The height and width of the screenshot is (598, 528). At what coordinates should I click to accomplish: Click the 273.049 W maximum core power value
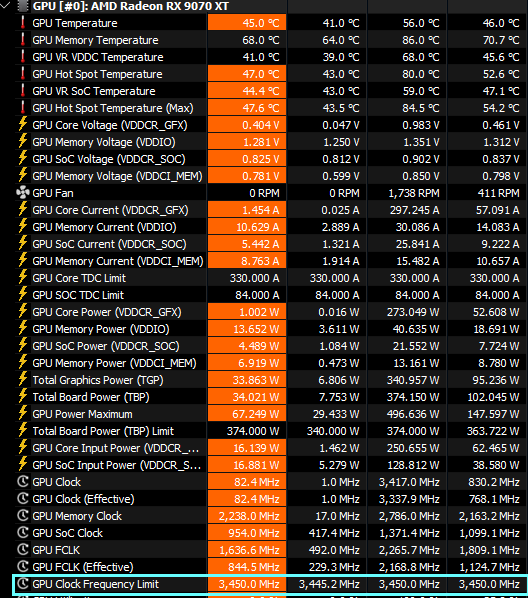pos(413,312)
